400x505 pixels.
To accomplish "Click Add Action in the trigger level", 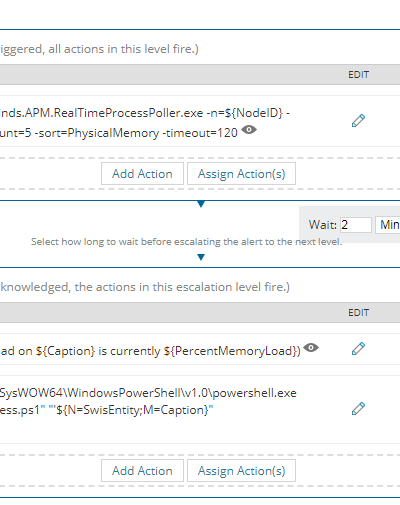I will click(142, 174).
